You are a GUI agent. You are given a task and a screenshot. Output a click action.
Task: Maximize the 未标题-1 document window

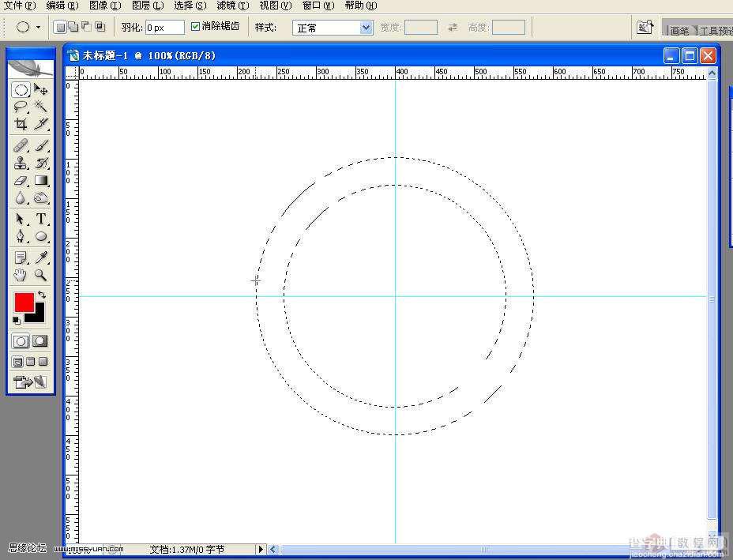point(690,55)
